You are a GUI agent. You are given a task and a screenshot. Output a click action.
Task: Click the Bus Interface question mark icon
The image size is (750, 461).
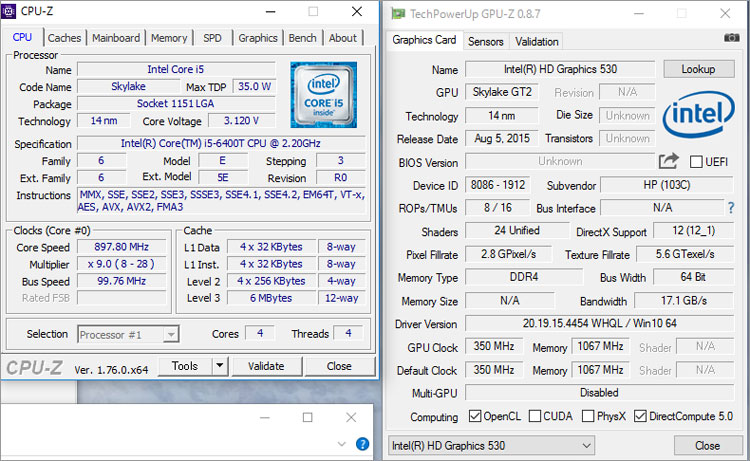731,208
